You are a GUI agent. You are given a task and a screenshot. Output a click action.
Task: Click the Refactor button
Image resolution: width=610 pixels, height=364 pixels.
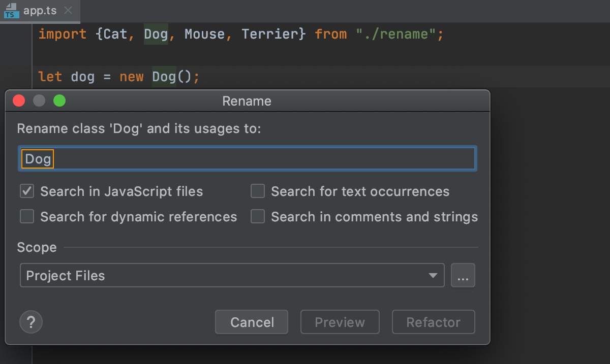(433, 322)
